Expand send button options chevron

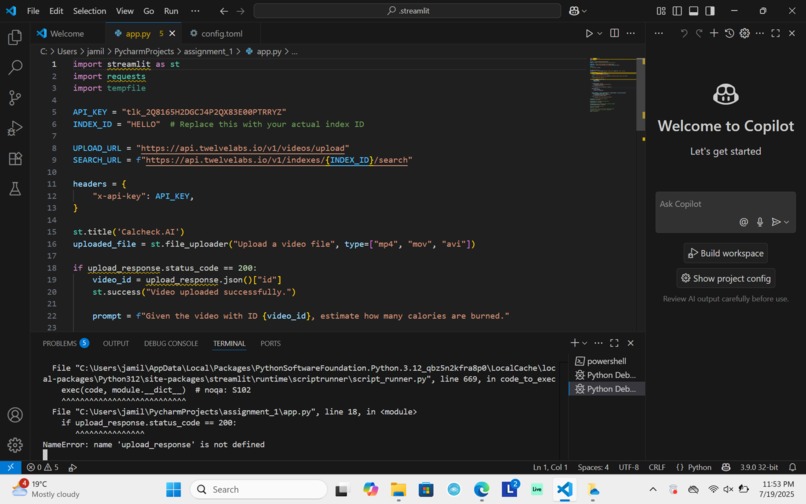click(x=786, y=222)
